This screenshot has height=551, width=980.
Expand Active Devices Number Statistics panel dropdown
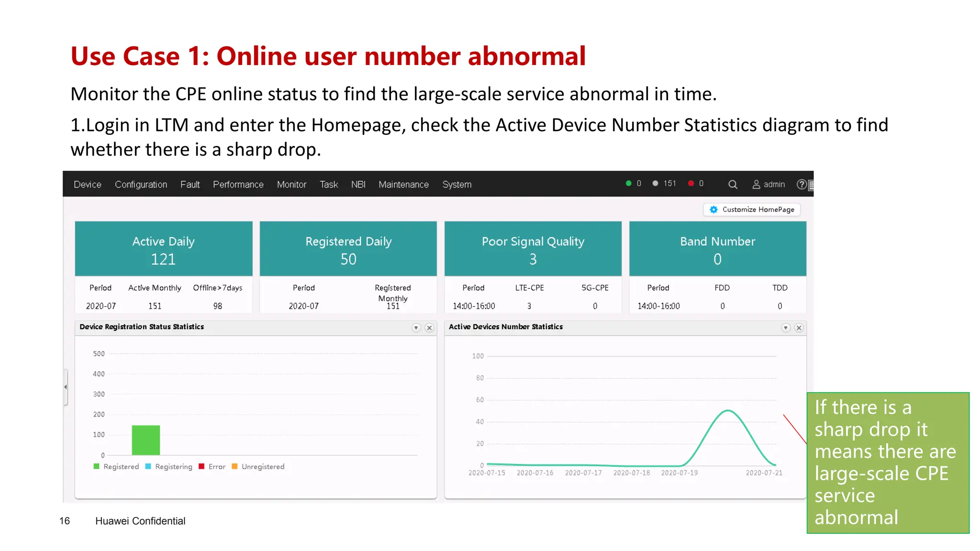pos(786,328)
